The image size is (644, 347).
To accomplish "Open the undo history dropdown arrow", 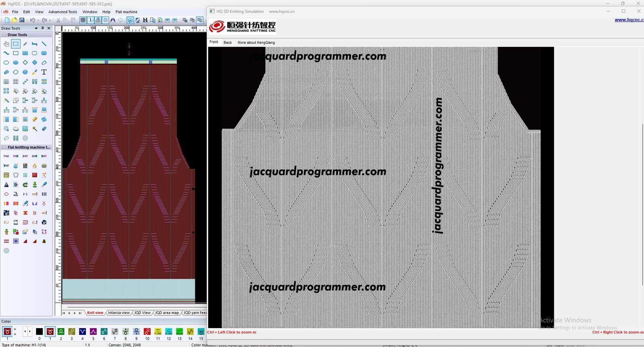I will 38,20.
